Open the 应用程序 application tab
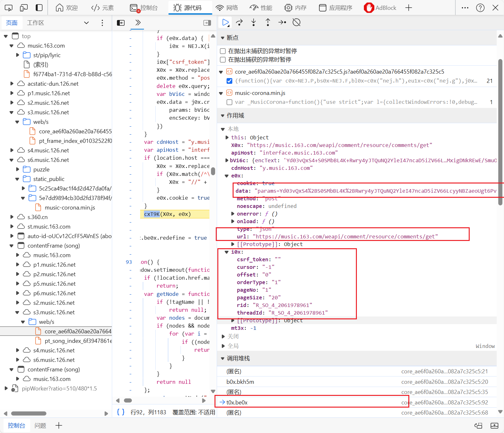This screenshot has height=433, width=504. pyautogui.click(x=336, y=8)
